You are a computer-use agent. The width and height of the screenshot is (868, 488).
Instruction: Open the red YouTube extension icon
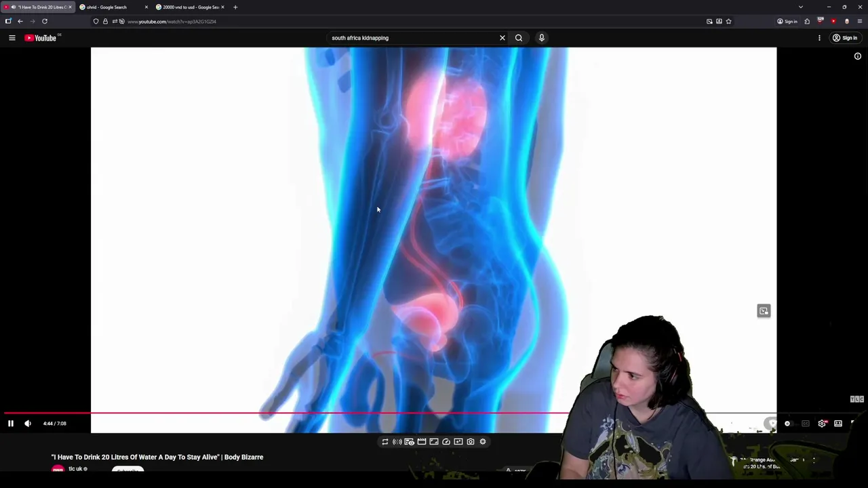[x=833, y=22]
